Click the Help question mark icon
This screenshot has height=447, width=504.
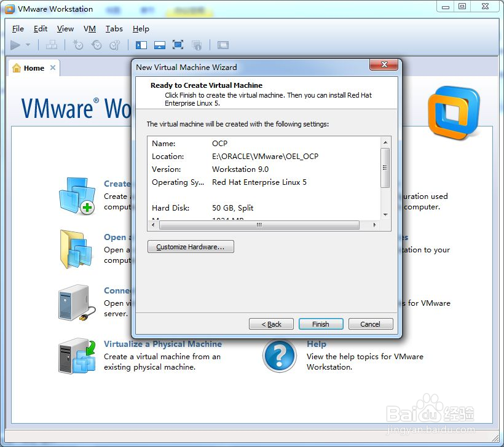[279, 356]
